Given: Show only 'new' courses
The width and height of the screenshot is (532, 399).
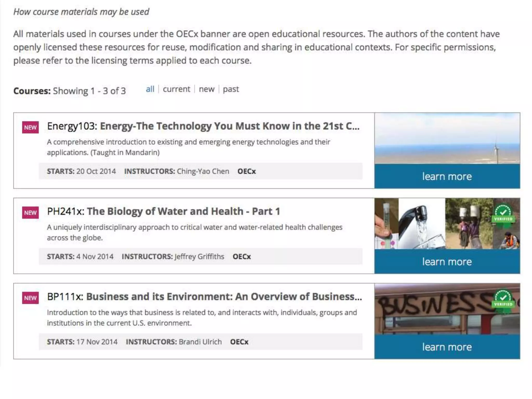Looking at the screenshot, I should 207,89.
